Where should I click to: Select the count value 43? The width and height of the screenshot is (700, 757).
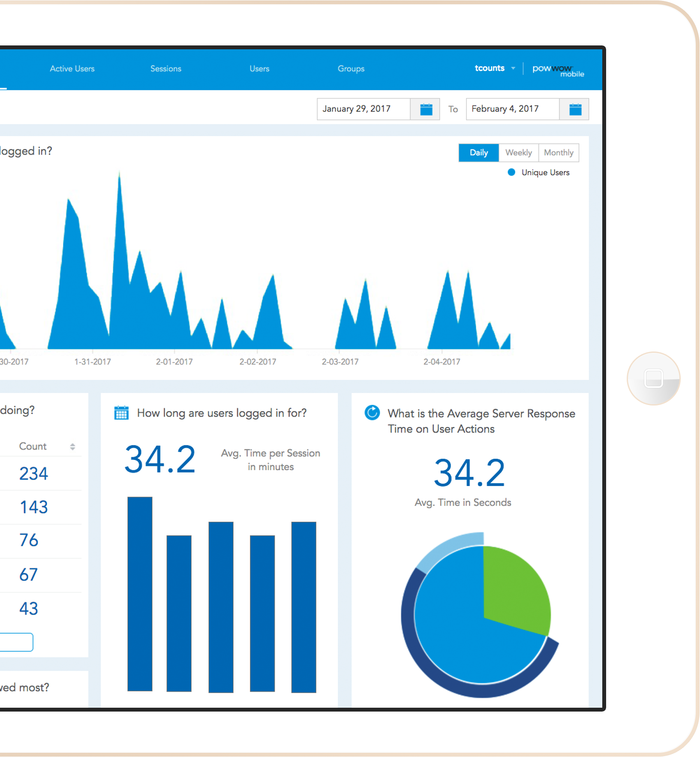[29, 609]
